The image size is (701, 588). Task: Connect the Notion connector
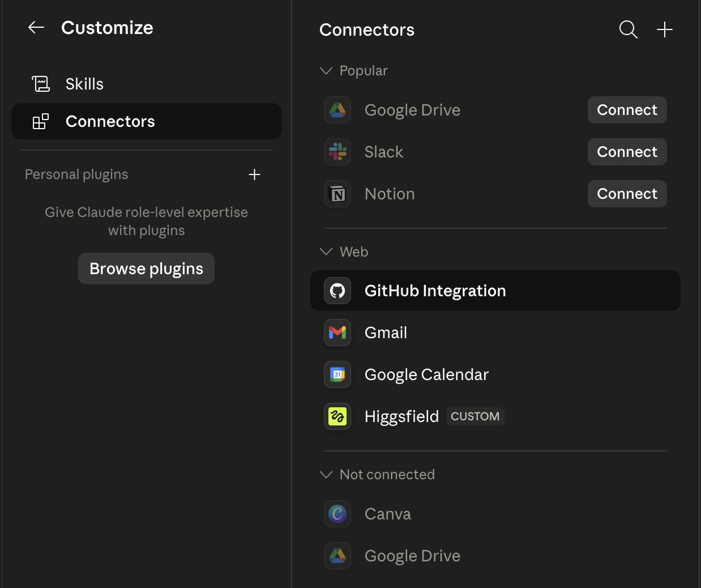627,194
